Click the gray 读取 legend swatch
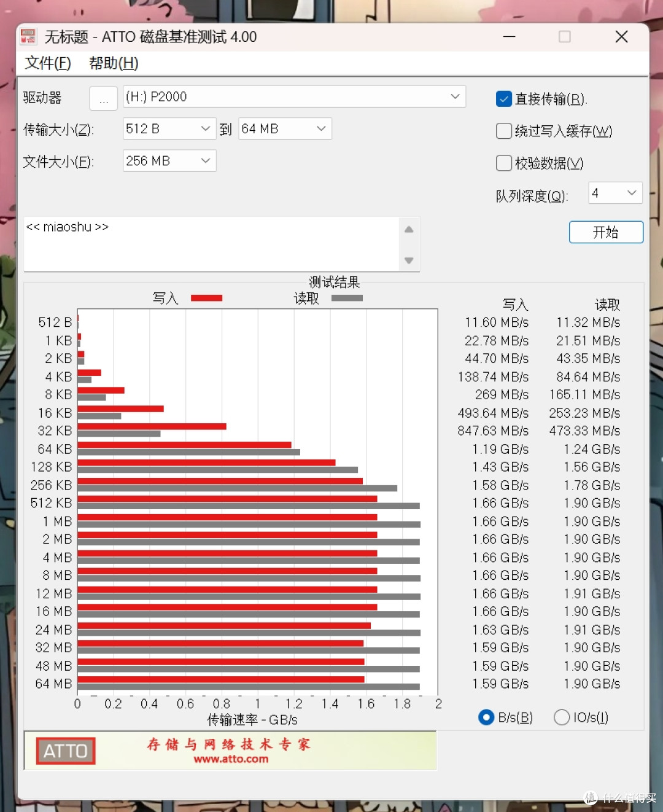The width and height of the screenshot is (663, 812). point(347,298)
